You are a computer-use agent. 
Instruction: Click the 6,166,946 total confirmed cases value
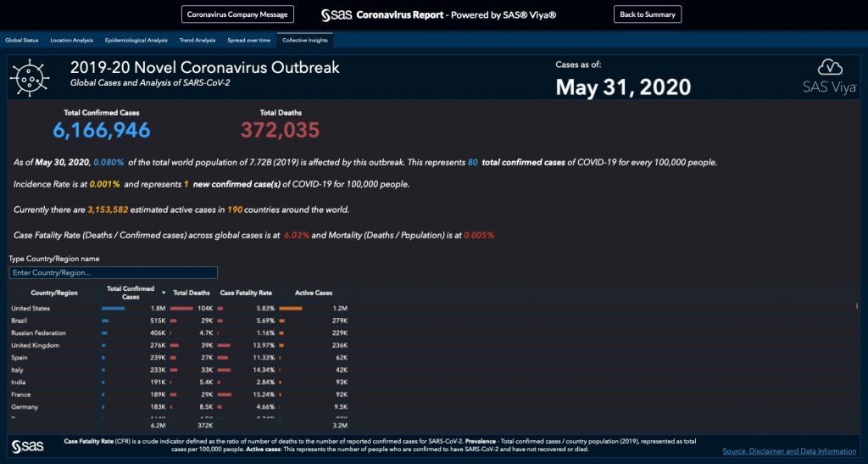[x=102, y=130]
